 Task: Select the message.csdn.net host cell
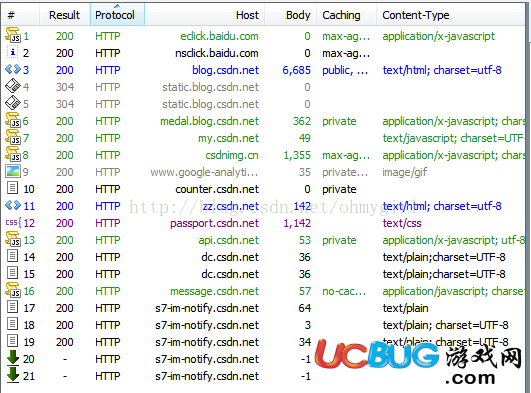point(214,291)
